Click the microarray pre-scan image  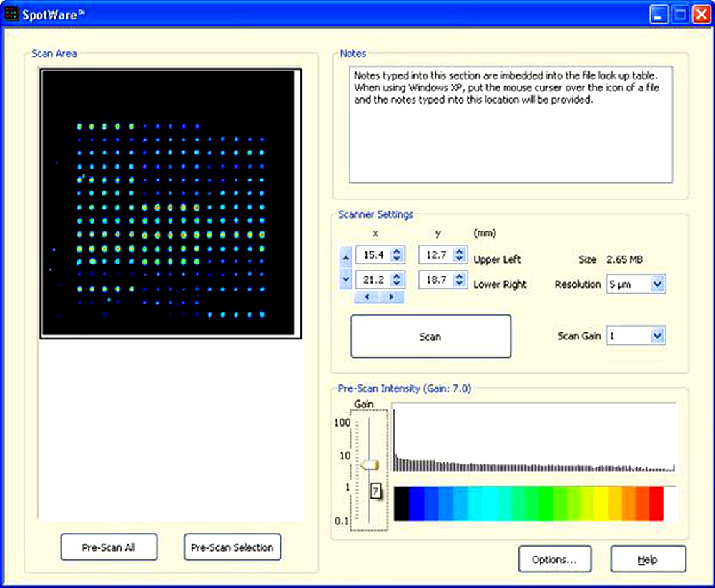[168, 203]
